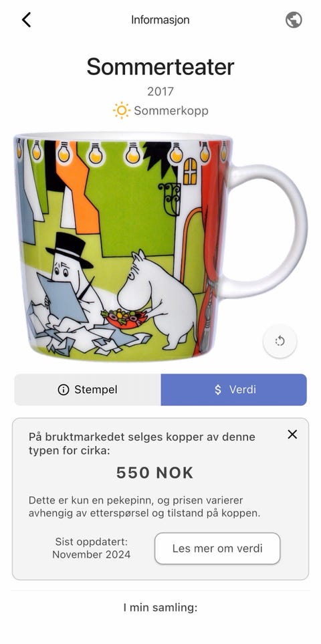321x644 pixels.
Task: Tap the Sommerkopp category label
Action: (x=171, y=111)
